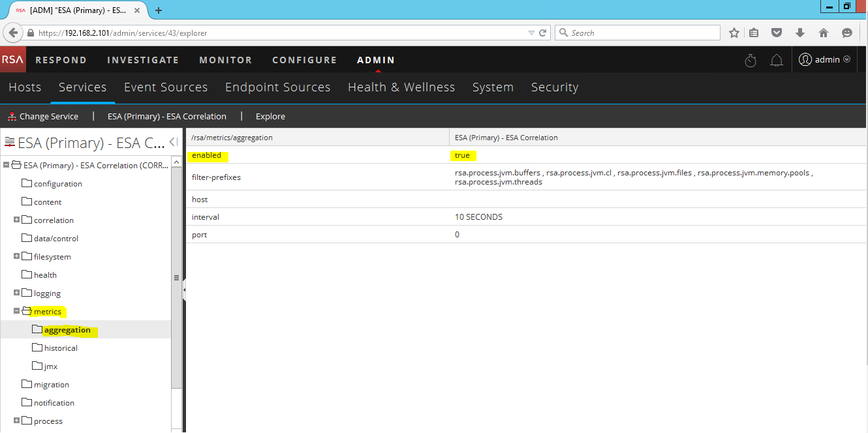868x433 pixels.
Task: Open the admin user dropdown
Action: 825,59
